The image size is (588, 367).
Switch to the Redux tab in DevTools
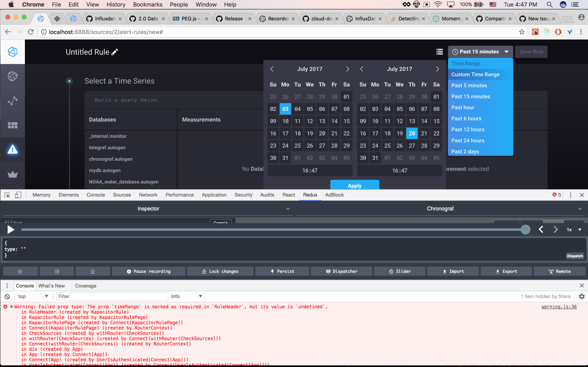click(310, 195)
